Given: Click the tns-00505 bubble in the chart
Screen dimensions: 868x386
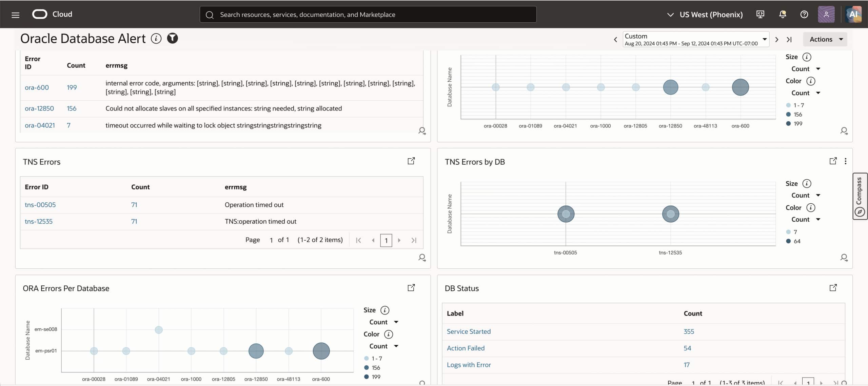Looking at the screenshot, I should point(566,214).
